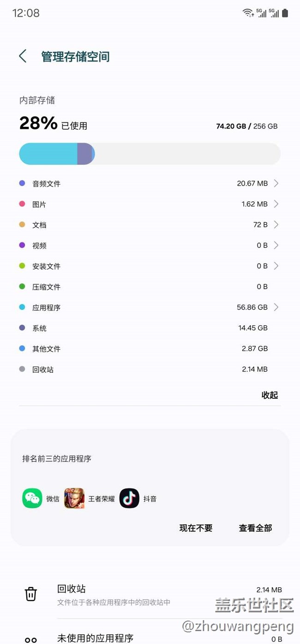Image resolution: width=300 pixels, height=644 pixels.
Task: Tap the 王者荣耀 game icon
Action: (74, 498)
